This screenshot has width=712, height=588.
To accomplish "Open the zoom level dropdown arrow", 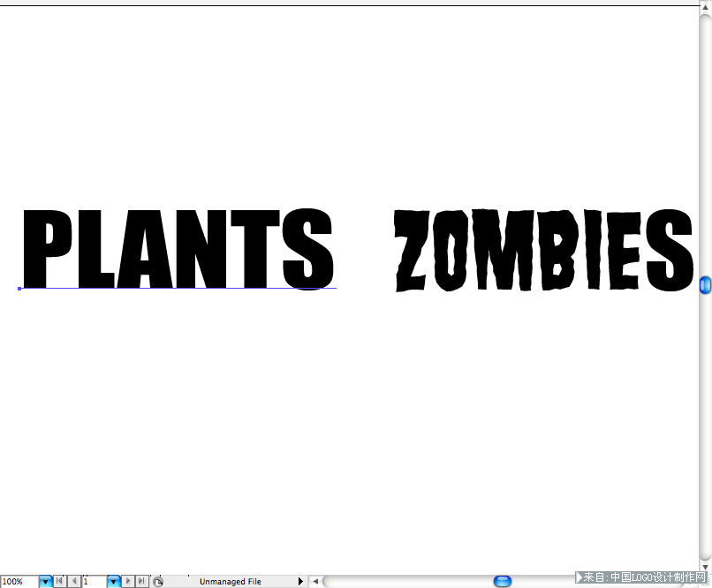I will point(45,582).
